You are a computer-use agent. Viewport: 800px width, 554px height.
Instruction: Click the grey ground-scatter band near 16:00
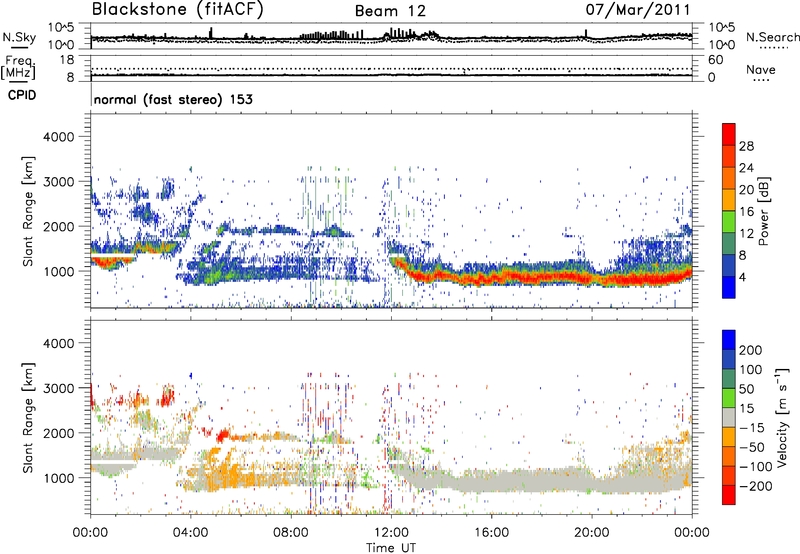click(491, 482)
